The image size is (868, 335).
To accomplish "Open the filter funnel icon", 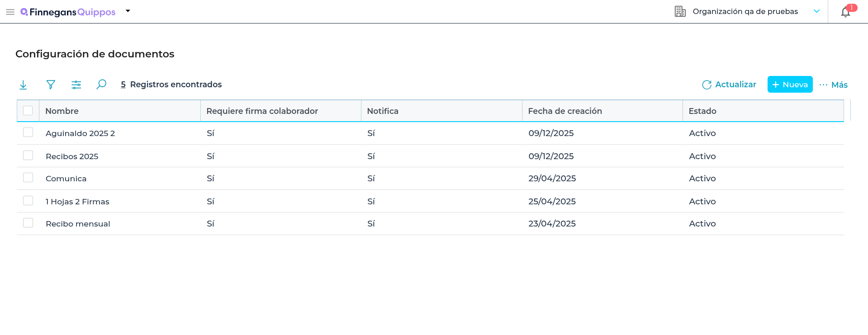I will [x=51, y=85].
